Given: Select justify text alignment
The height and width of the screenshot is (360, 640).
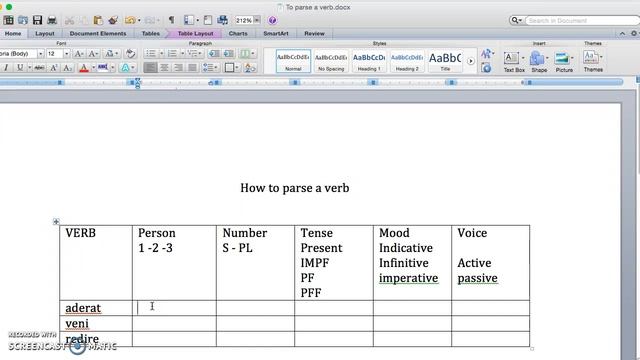Looking at the screenshot, I should pos(192,67).
